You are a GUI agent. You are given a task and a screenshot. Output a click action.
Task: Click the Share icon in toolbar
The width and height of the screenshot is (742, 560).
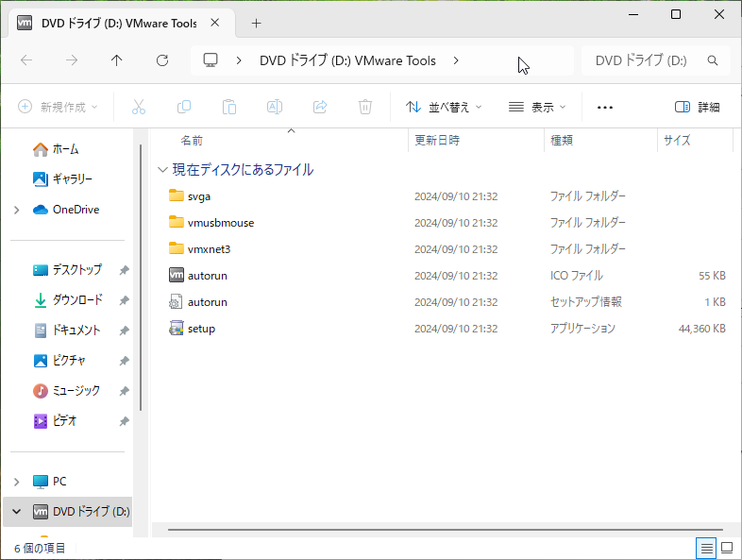coord(320,107)
